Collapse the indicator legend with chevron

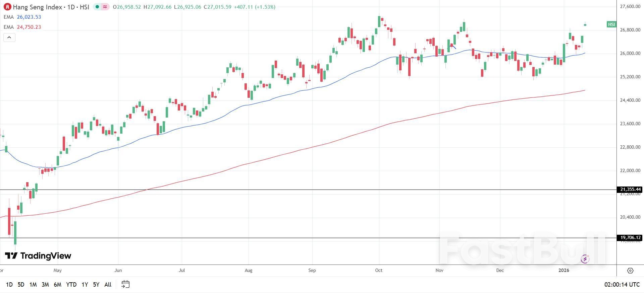(9, 38)
